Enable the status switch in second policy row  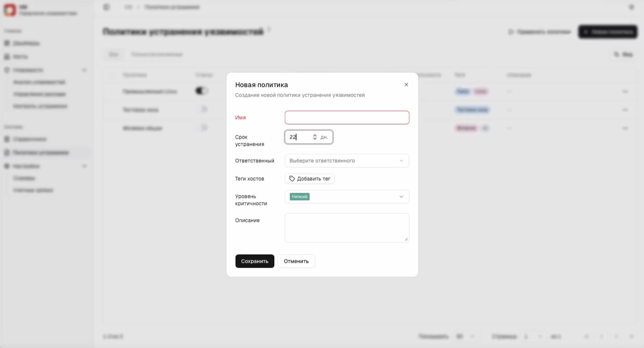(x=201, y=109)
